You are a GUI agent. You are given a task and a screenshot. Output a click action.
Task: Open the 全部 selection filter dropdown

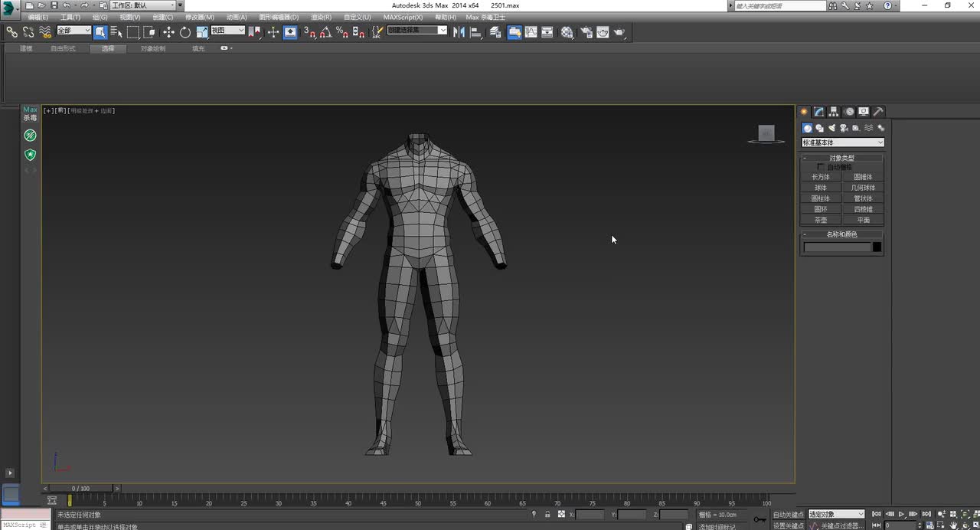(73, 31)
